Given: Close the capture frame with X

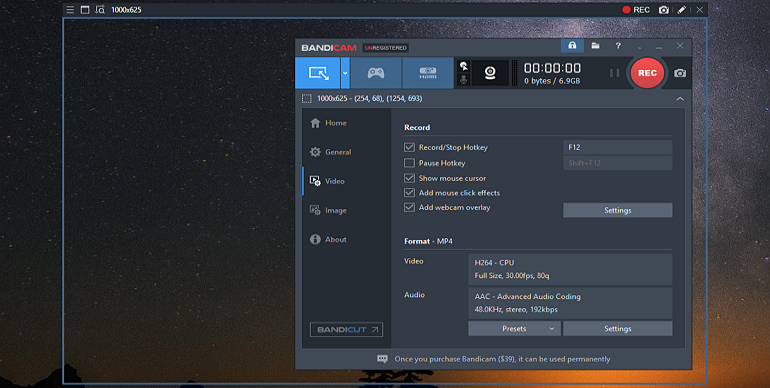Looking at the screenshot, I should tap(700, 10).
